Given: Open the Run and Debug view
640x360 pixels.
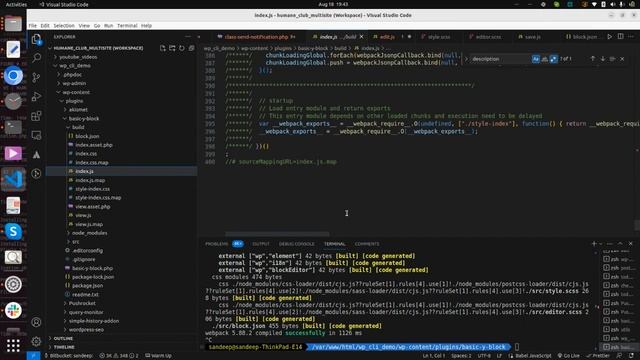Looking at the screenshot, I should click(x=36, y=96).
